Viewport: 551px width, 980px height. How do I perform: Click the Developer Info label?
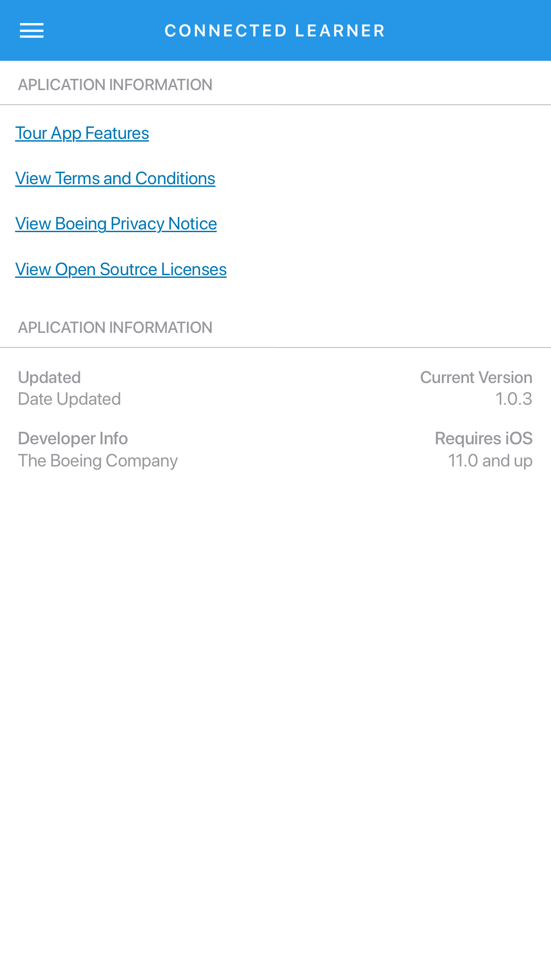73,439
